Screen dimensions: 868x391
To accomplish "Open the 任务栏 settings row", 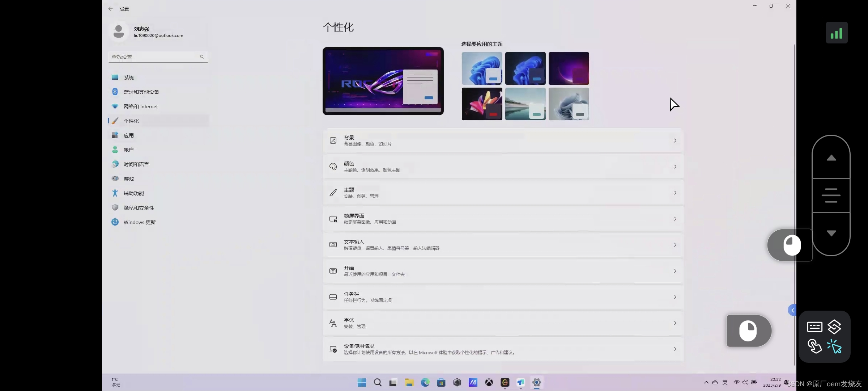I will click(503, 297).
